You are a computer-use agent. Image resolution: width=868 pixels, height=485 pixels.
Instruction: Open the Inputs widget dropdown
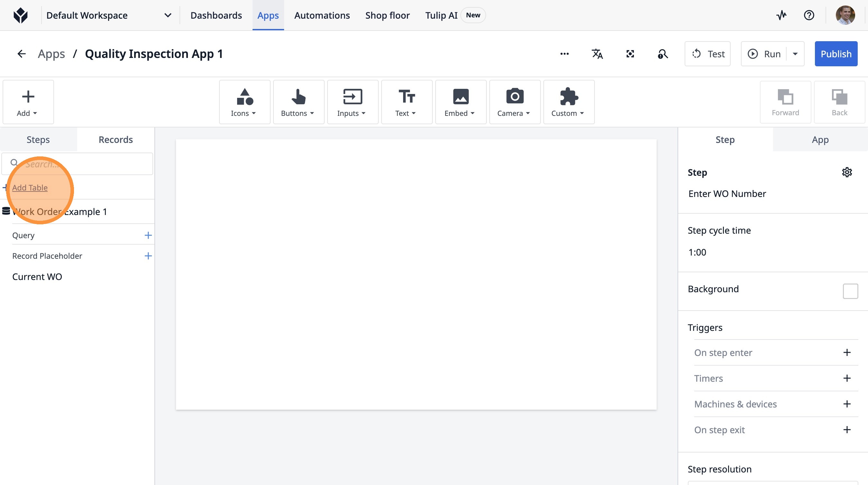(x=352, y=102)
